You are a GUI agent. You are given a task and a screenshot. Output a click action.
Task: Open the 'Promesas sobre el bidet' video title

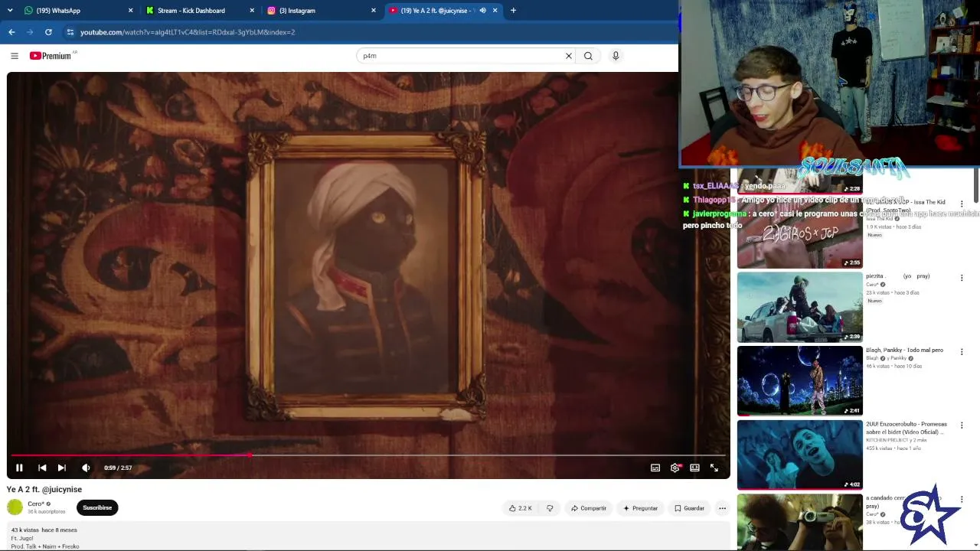(906, 428)
